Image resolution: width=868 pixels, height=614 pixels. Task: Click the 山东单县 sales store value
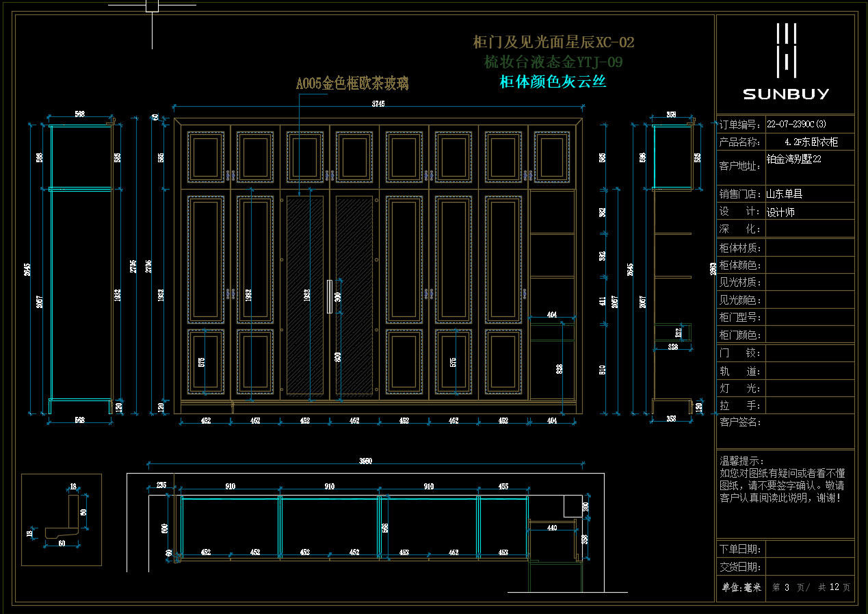click(x=784, y=194)
